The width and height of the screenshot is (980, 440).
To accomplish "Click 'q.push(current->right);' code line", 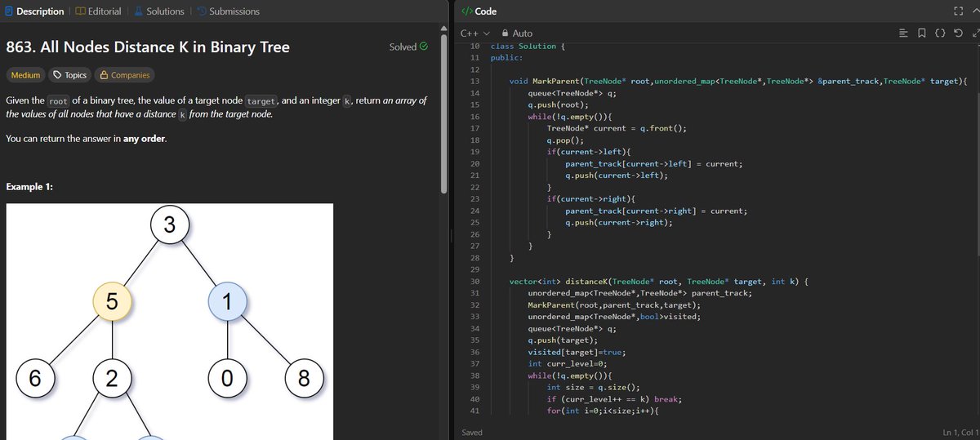I will [x=619, y=223].
